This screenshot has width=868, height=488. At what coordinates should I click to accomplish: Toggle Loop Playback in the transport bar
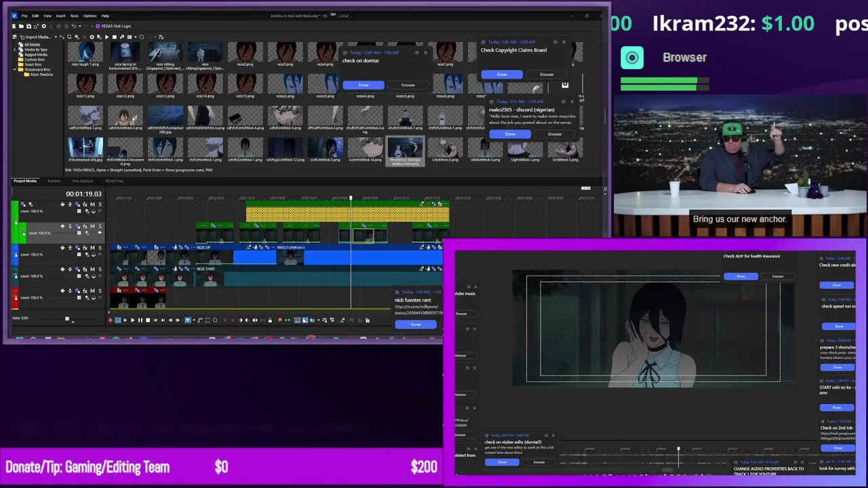pyautogui.click(x=118, y=320)
